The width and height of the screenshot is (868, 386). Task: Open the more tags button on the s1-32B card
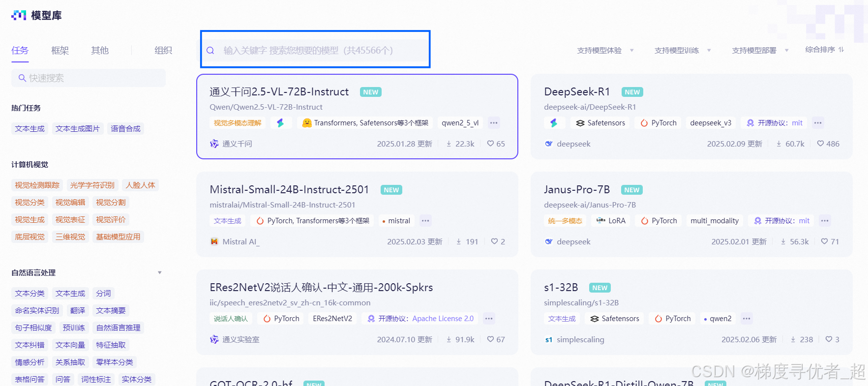click(747, 319)
